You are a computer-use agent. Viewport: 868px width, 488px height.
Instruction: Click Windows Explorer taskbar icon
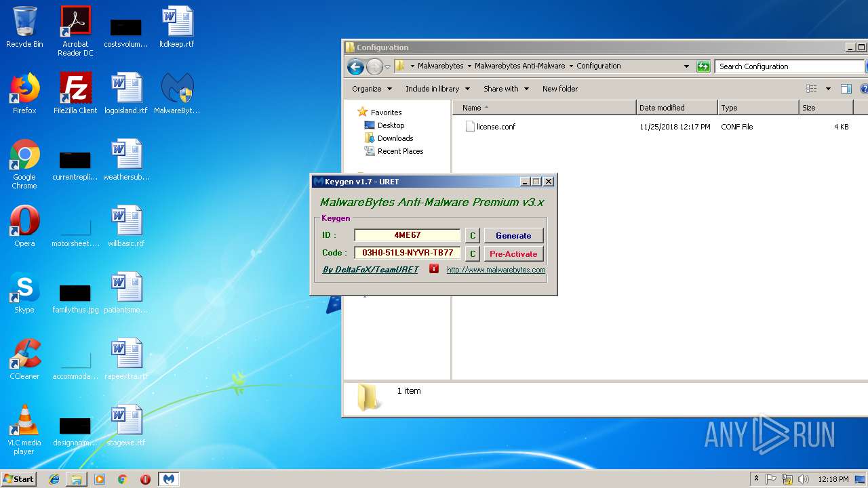tap(77, 479)
